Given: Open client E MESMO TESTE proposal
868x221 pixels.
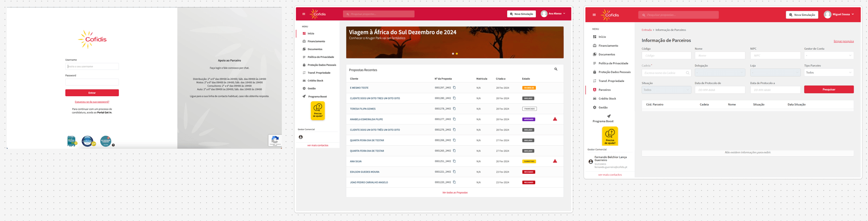Looking at the screenshot, I should 359,88.
